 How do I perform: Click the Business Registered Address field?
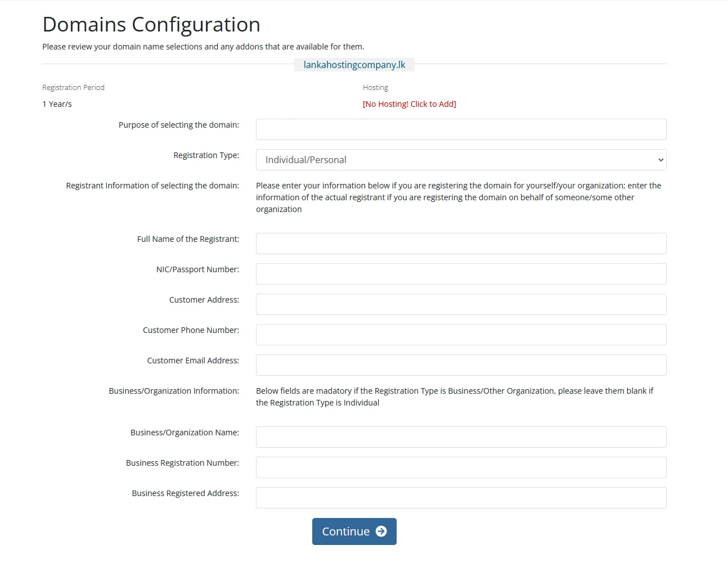pyautogui.click(x=460, y=497)
